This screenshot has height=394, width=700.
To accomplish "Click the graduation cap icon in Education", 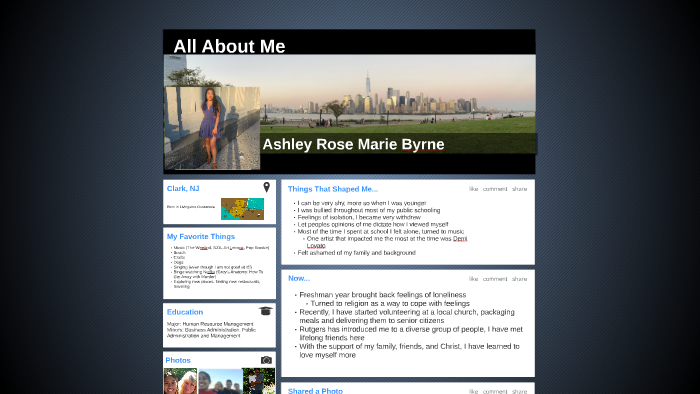I will [265, 311].
